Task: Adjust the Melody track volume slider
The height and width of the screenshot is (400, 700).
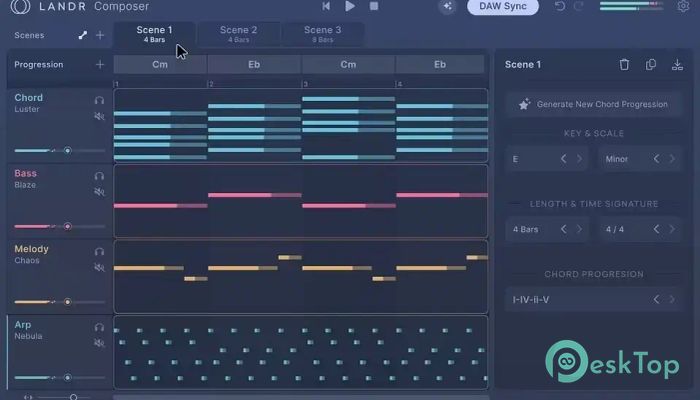Action: 67,302
